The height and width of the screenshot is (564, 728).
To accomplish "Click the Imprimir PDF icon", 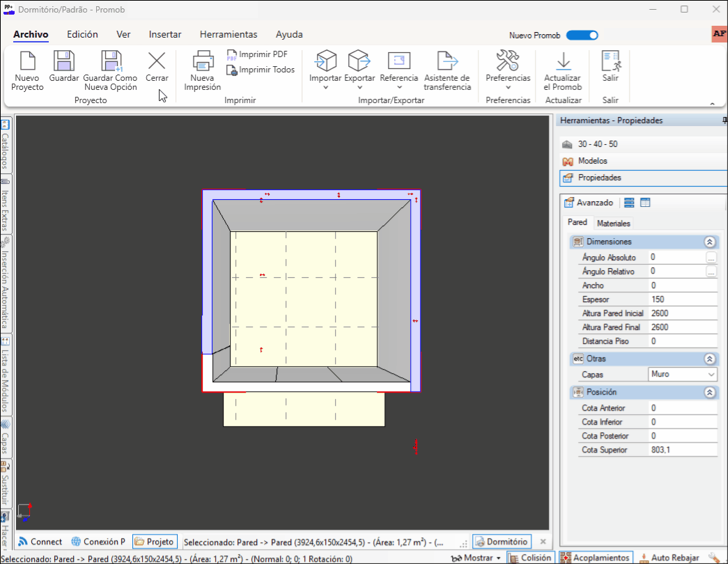I will coord(233,55).
